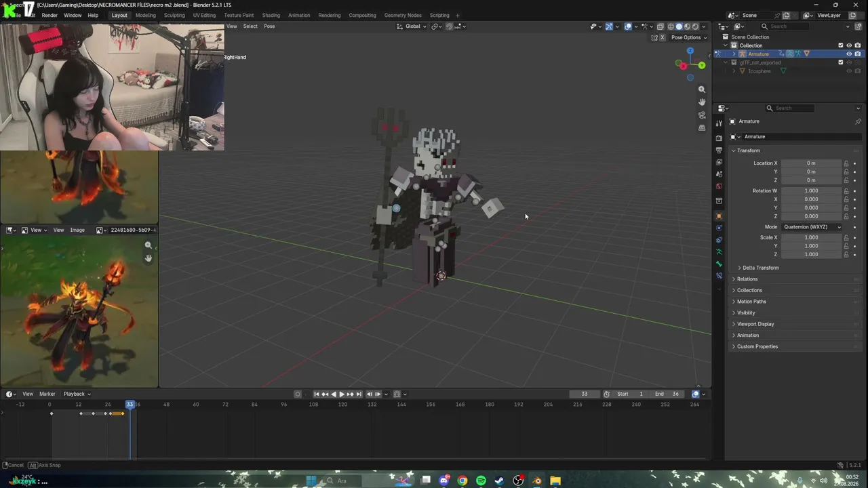Open the Pose Options dropdown
Image resolution: width=868 pixels, height=488 pixels.
(x=688, y=37)
